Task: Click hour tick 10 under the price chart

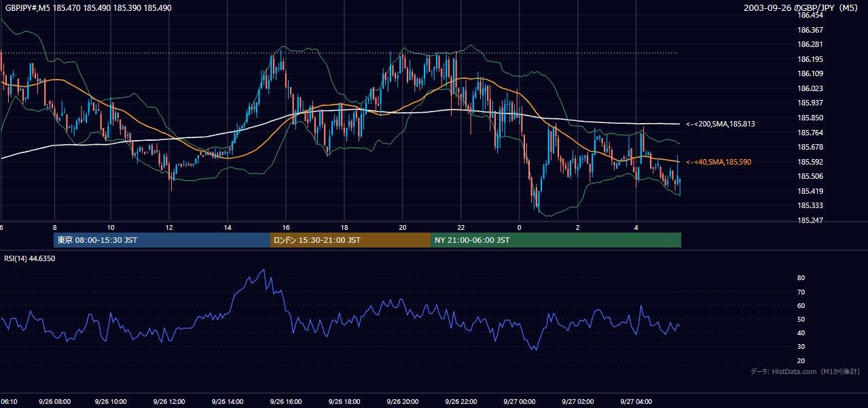Action: [x=111, y=227]
